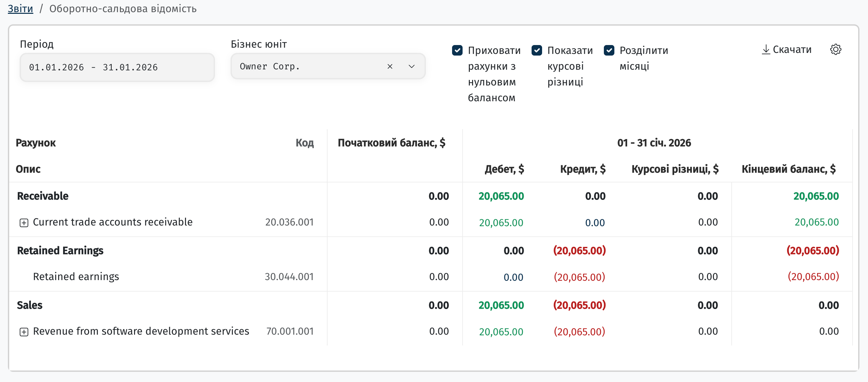Clear the Owner Corp. selection
Screen dimensions: 868x382
pyautogui.click(x=390, y=66)
